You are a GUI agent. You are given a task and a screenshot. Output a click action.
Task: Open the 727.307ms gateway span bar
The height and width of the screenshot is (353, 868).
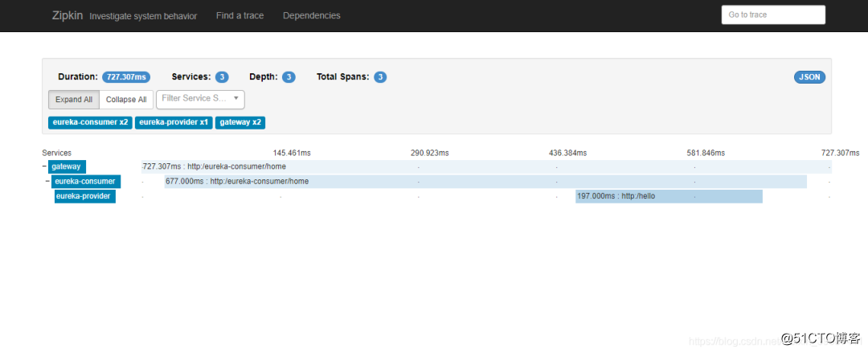(486, 166)
